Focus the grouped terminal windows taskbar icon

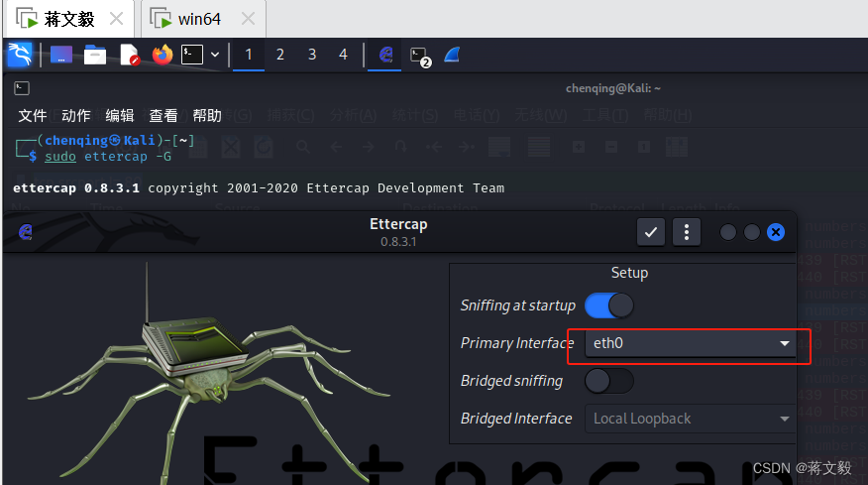(420, 56)
